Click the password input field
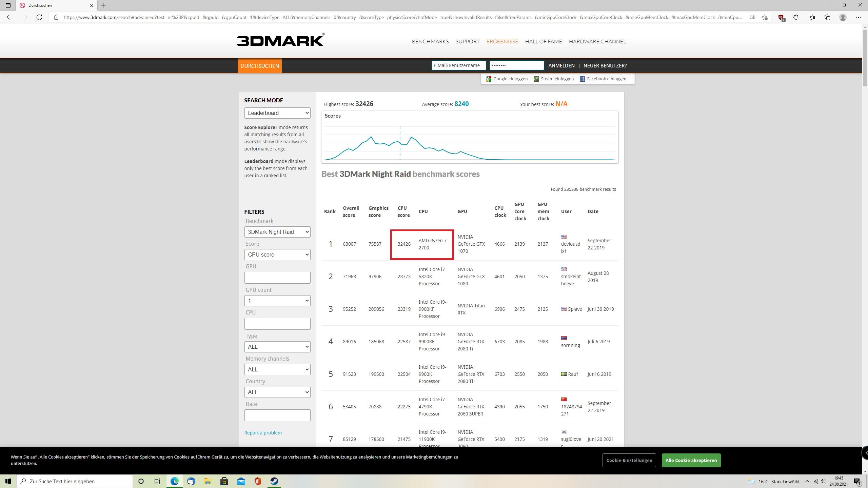The height and width of the screenshot is (488, 868). pos(517,65)
